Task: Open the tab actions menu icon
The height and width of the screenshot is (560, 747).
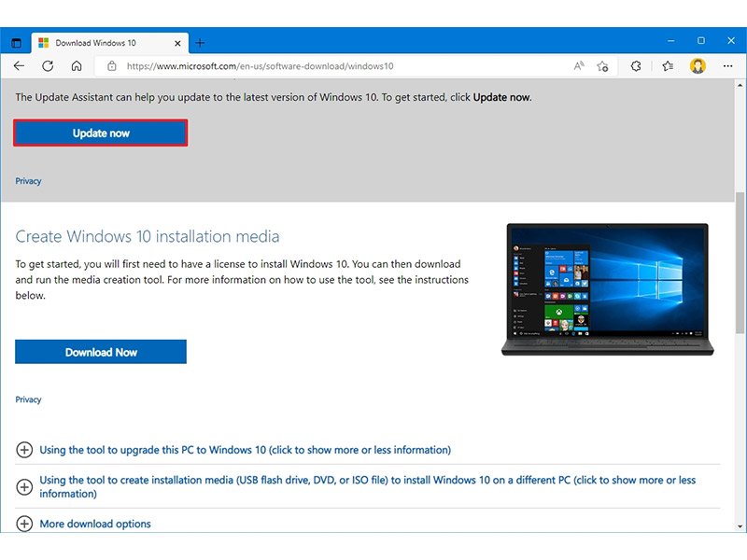Action: tap(16, 43)
